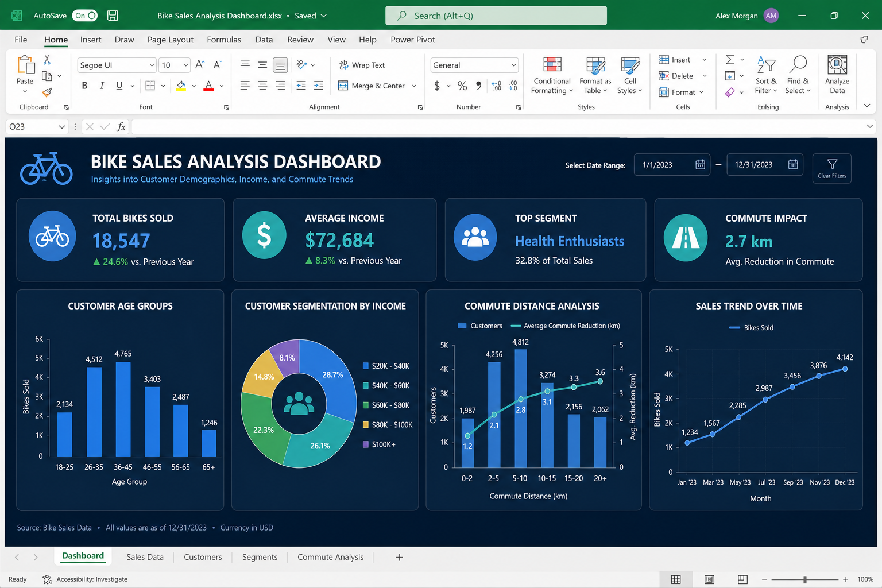Screen dimensions: 882x588
Task: Click the Decrease Indent icon
Action: click(x=301, y=86)
